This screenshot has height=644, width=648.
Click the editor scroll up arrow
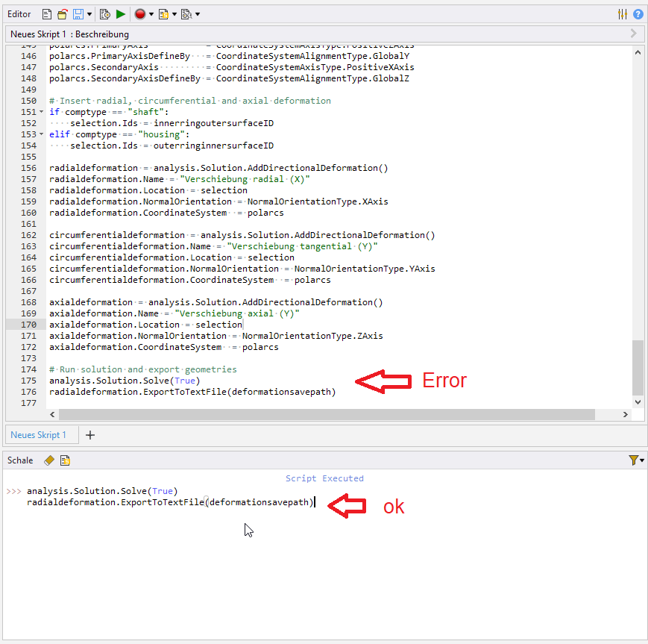click(x=638, y=52)
